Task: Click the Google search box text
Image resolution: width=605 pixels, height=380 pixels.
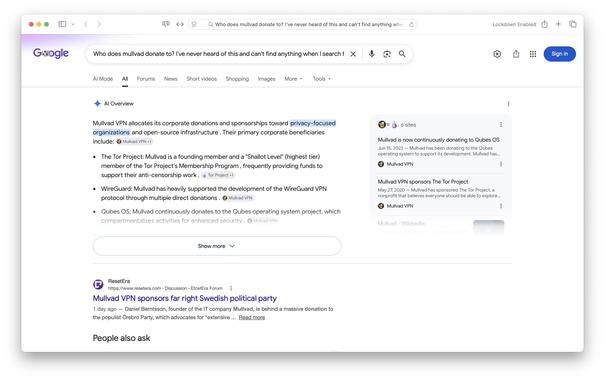Action: (x=218, y=54)
